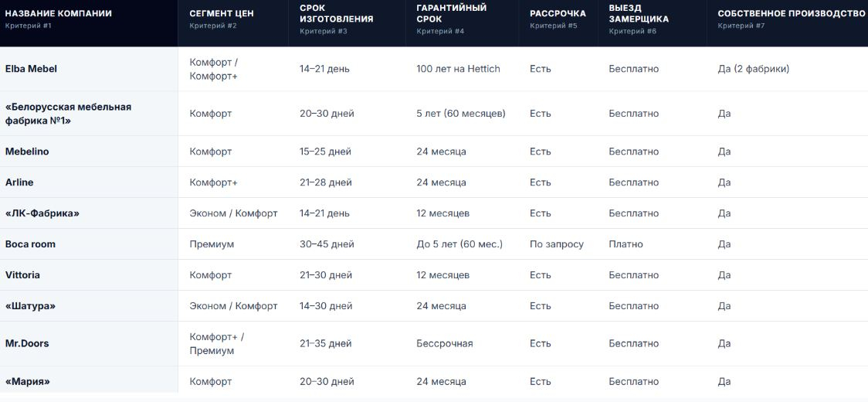Screen dimensions: 868x402
Task: Click the ВЫЕЗД ЗАМЕРЩИКА column header
Action: (639, 13)
